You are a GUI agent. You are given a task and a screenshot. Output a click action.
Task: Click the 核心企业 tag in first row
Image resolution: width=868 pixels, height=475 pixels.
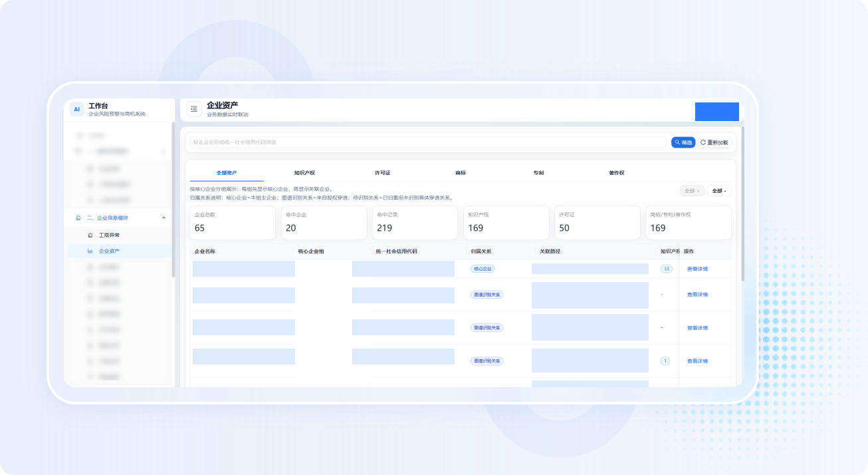(x=483, y=269)
